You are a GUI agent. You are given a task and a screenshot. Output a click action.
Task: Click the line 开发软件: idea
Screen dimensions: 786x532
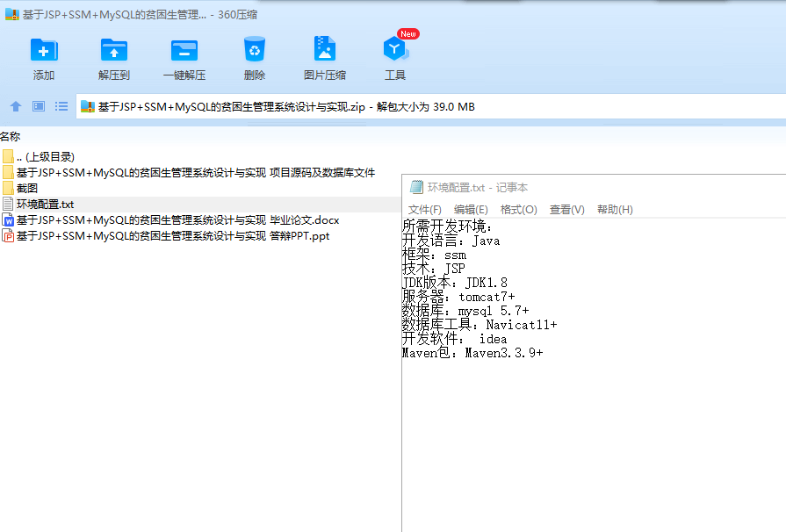[454, 339]
